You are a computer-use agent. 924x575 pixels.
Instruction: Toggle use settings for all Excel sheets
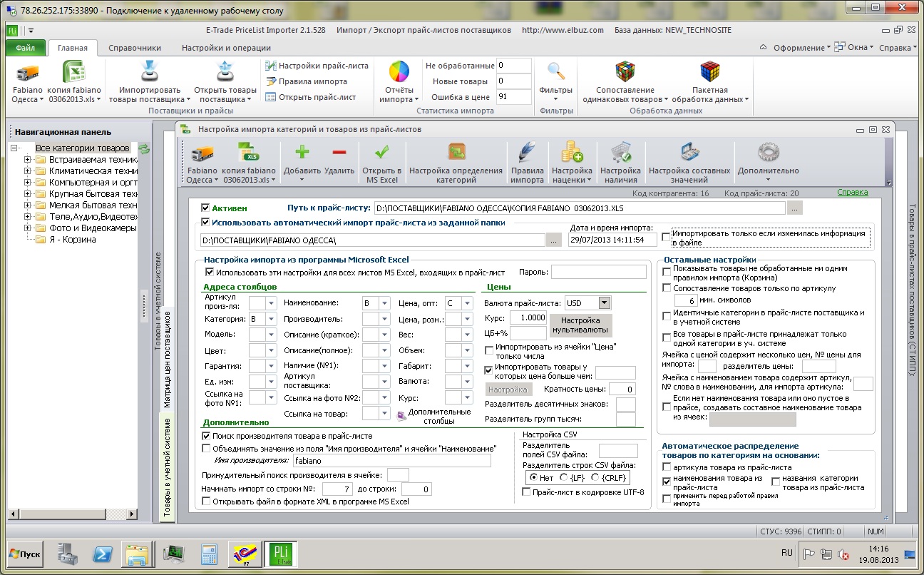[x=210, y=272]
